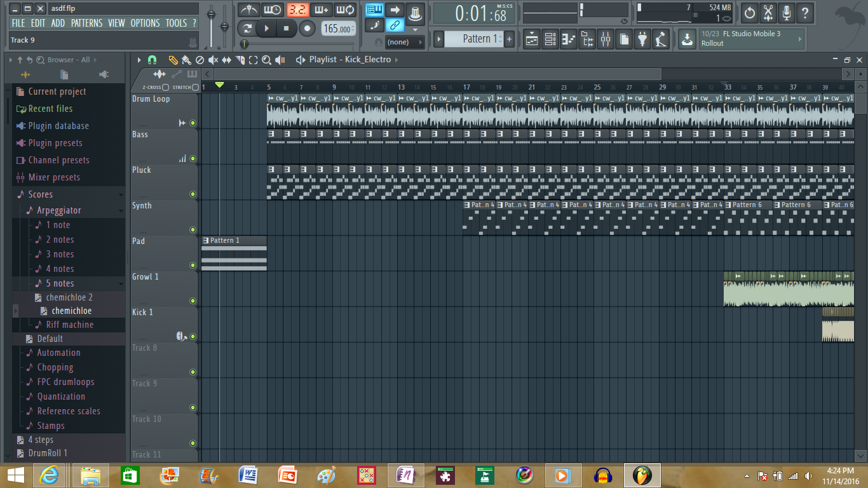Open the tempo tapper icon

pyautogui.click(x=661, y=39)
